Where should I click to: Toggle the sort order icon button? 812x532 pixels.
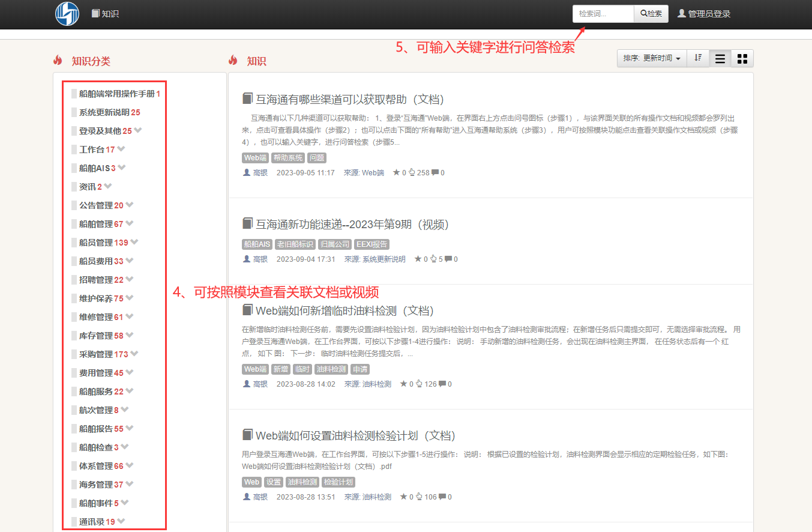click(x=698, y=58)
